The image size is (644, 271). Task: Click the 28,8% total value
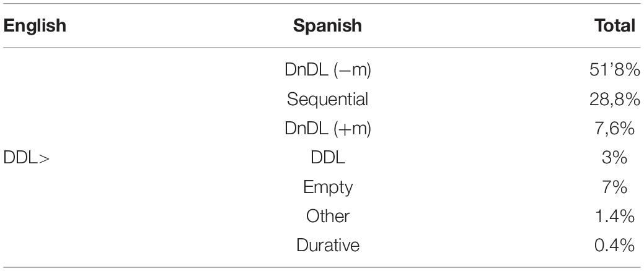613,100
